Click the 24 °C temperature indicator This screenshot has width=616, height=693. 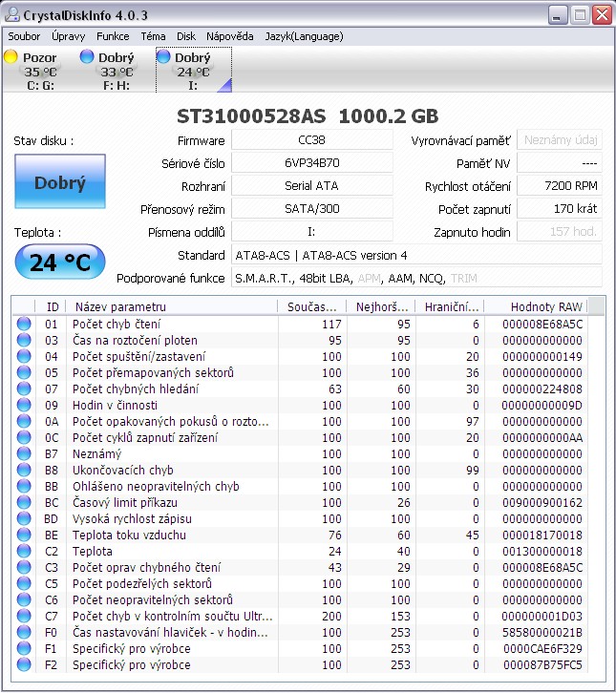pyautogui.click(x=59, y=262)
